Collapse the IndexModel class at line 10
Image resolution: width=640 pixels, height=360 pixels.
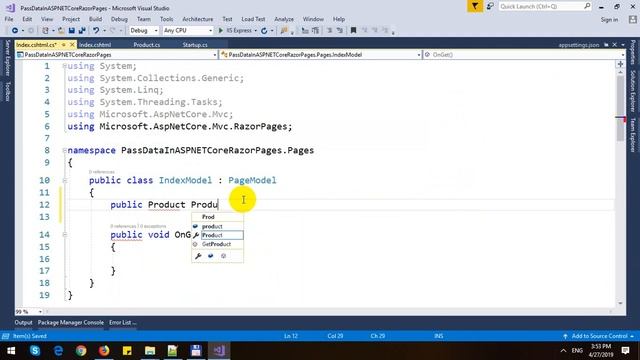click(64, 180)
